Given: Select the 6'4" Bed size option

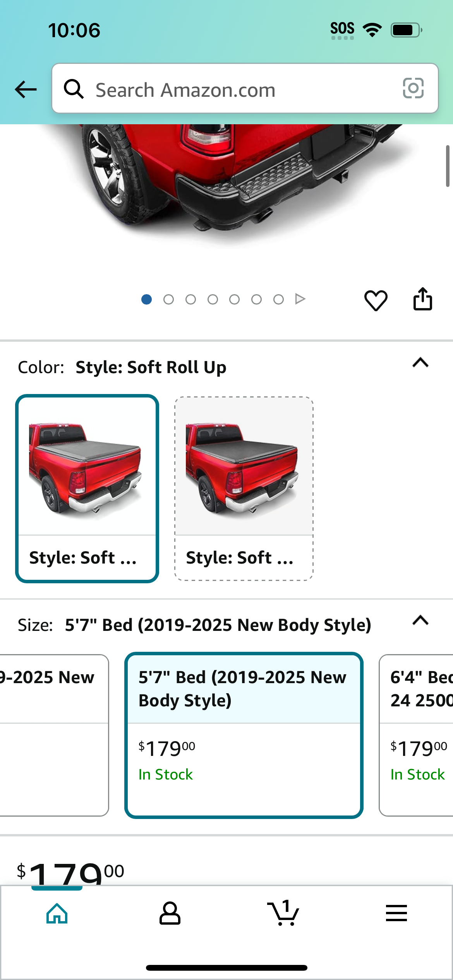Looking at the screenshot, I should pos(416,735).
